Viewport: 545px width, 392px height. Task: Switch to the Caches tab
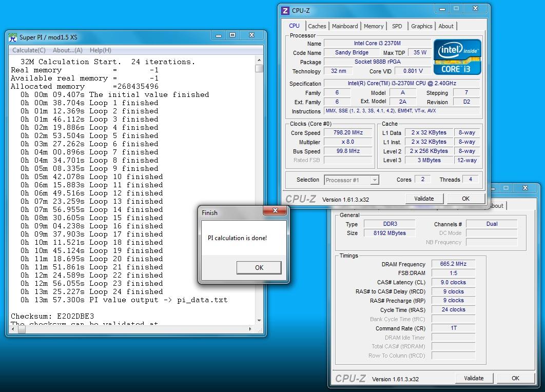click(317, 26)
